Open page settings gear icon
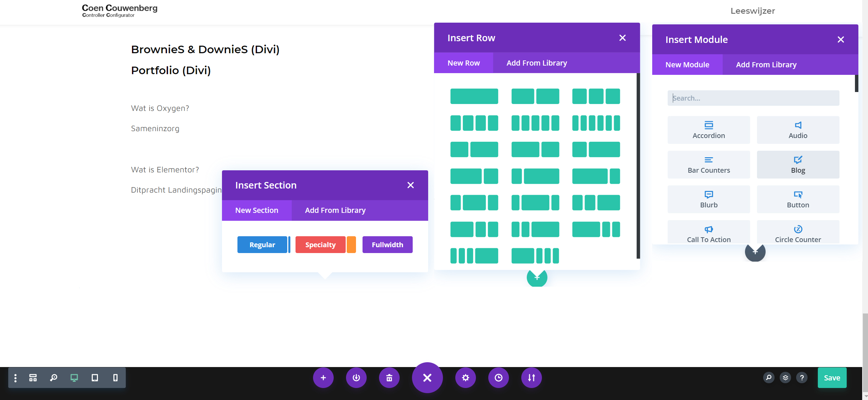The image size is (868, 400). 465,378
